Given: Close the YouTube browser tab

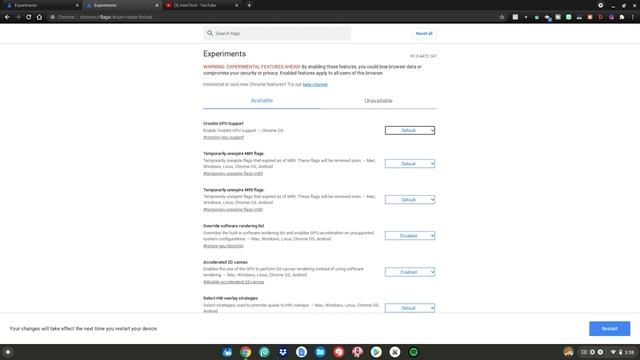Looking at the screenshot, I should tap(236, 5).
